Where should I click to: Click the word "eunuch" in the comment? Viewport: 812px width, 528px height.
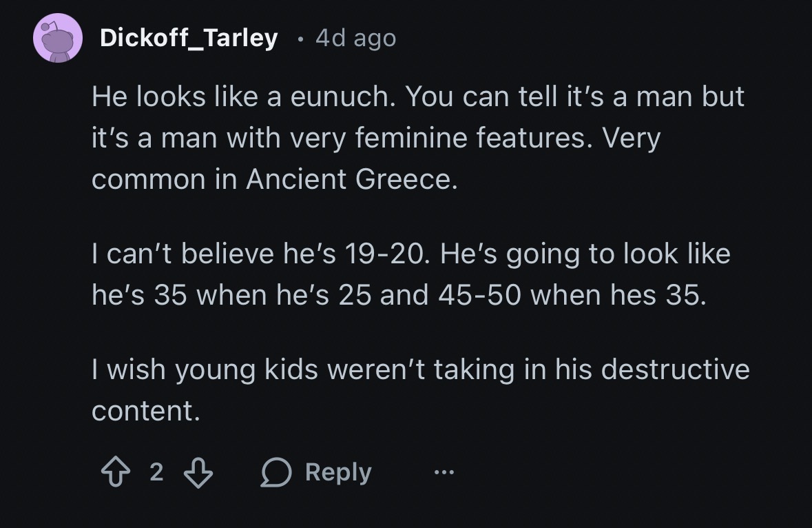pos(339,97)
